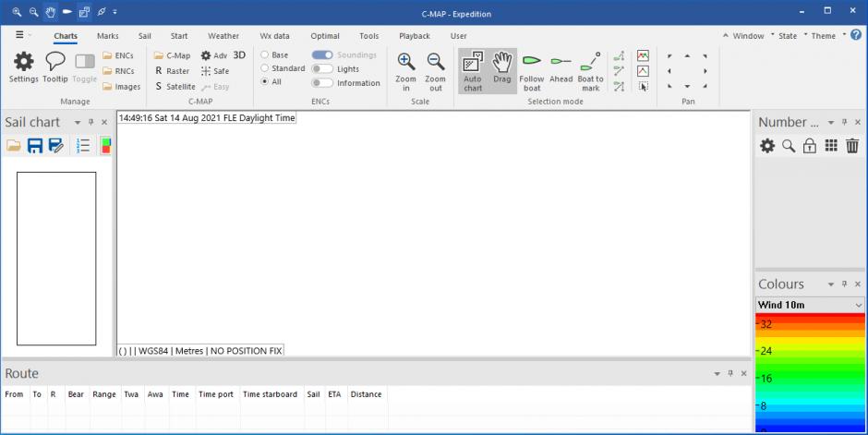Click the Tooltip speech bubble icon

tap(54, 67)
